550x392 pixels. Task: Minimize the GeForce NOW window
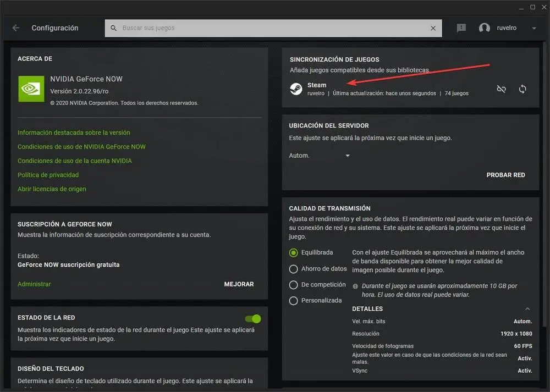tap(521, 8)
